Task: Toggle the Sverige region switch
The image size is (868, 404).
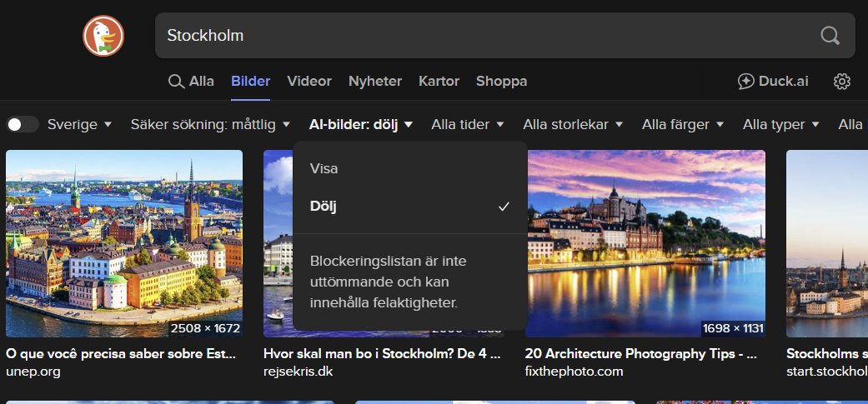Action: click(x=23, y=124)
